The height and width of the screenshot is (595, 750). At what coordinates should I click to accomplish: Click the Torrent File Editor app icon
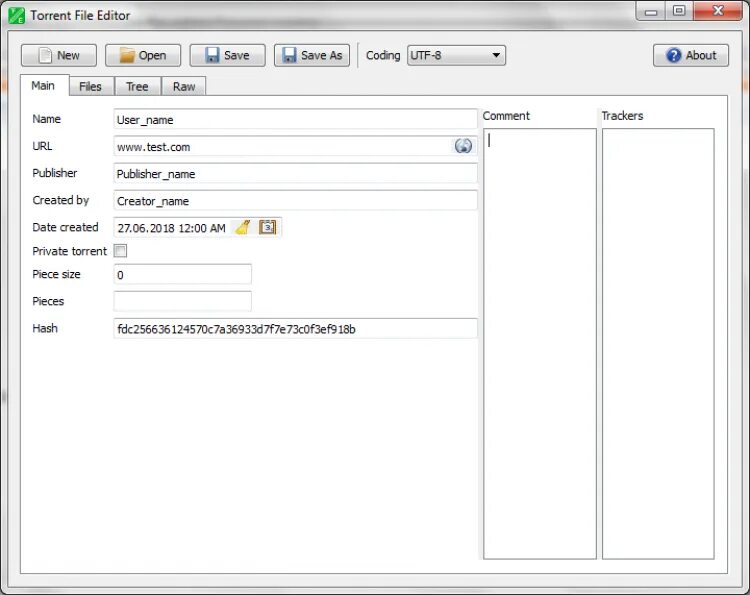[x=16, y=15]
